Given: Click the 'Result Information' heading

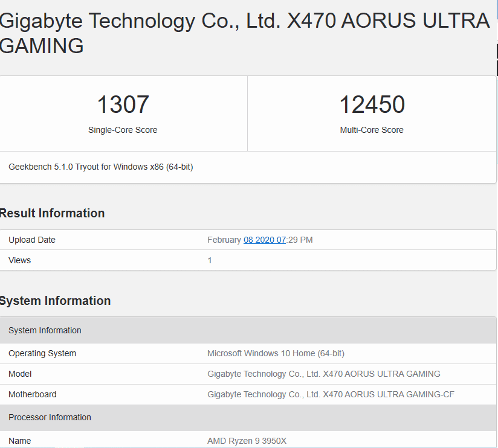Looking at the screenshot, I should point(52,213).
